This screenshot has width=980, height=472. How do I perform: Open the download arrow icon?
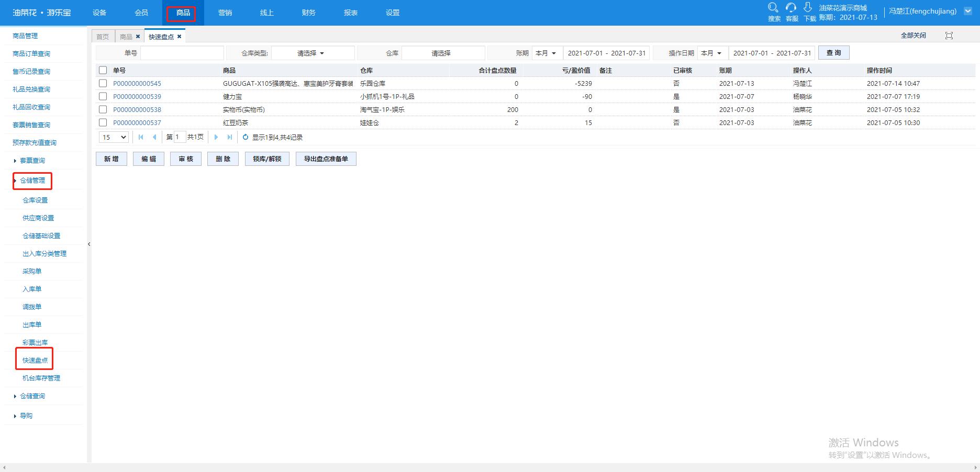click(808, 7)
